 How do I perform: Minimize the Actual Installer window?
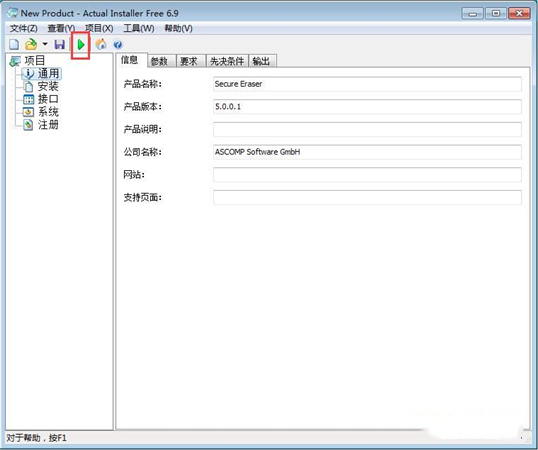pos(472,13)
